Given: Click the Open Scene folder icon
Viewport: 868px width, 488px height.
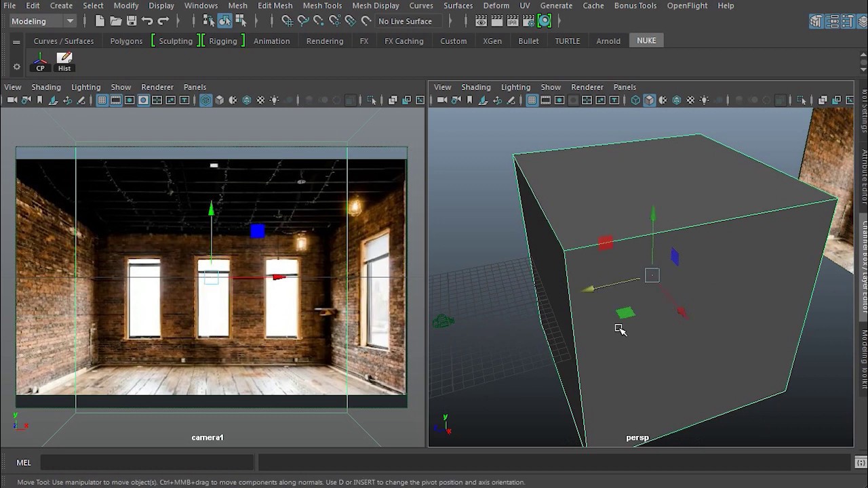Looking at the screenshot, I should coord(116,21).
